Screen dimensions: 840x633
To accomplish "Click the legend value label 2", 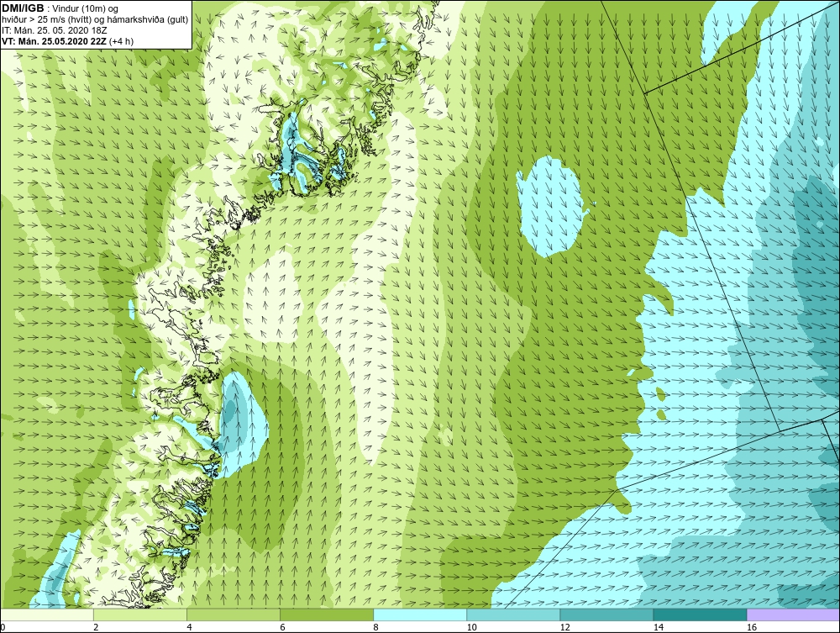I will click(x=96, y=628).
